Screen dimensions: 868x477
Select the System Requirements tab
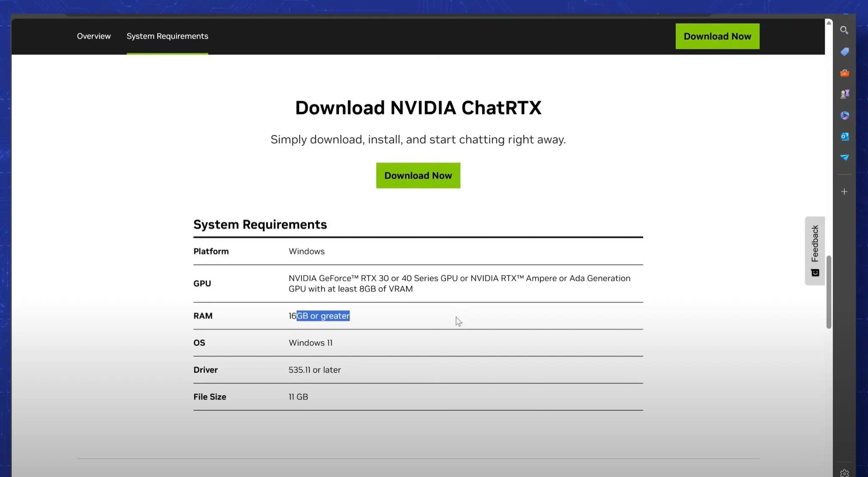coord(167,36)
